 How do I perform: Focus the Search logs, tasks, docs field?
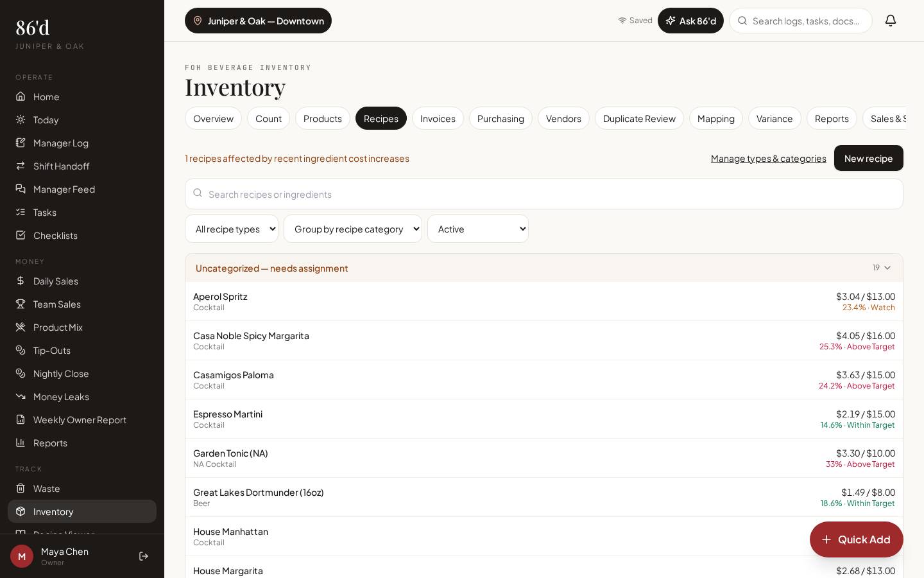click(x=801, y=21)
